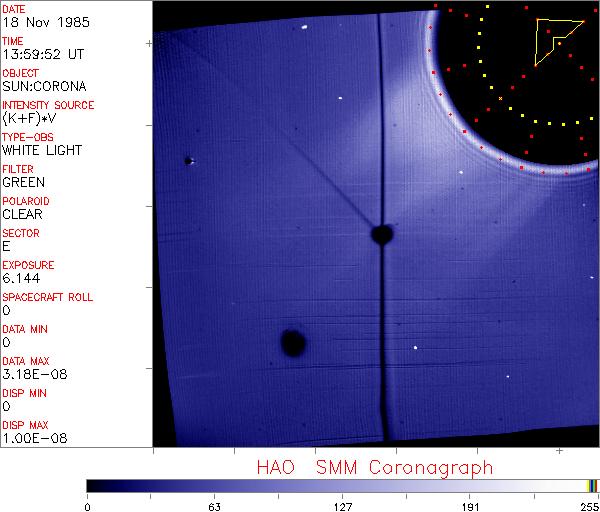Click the black left end of the color bar
600x512 pixels.
tap(93, 485)
